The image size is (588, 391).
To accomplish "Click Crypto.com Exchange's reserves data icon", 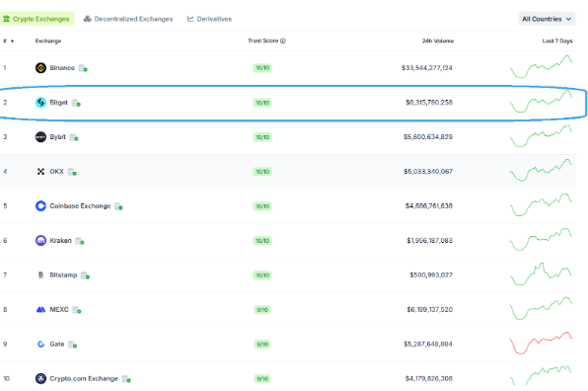I will (x=126, y=379).
